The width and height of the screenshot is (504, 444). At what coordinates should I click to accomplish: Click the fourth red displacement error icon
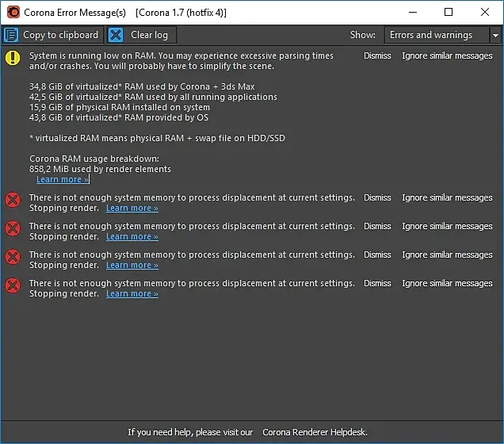(13, 285)
